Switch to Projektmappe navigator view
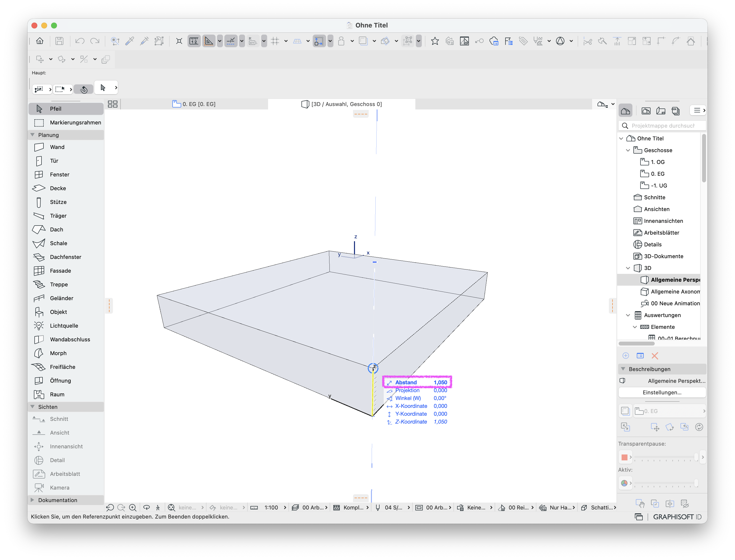The height and width of the screenshot is (560, 735). (626, 111)
